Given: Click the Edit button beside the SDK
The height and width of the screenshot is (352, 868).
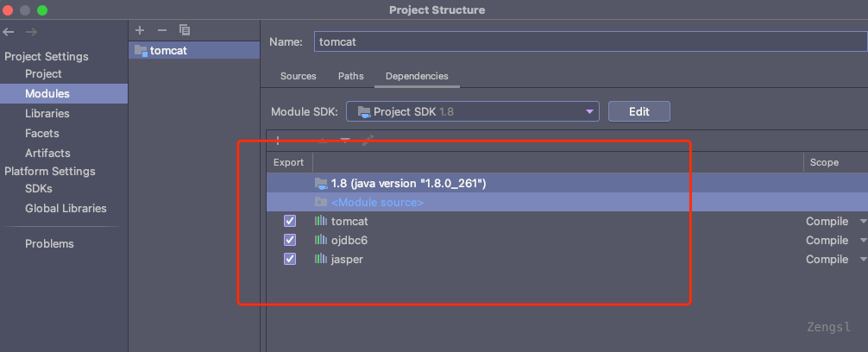Looking at the screenshot, I should pos(638,111).
